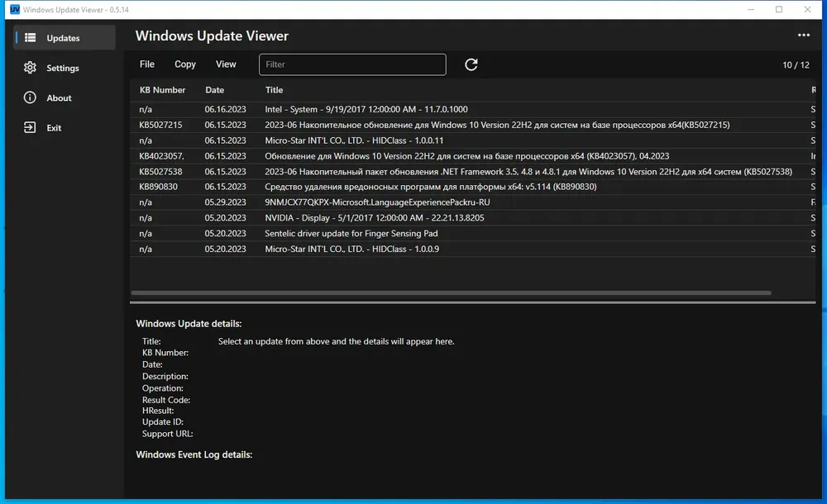Click the Windows Event Log details heading
Screen dimensions: 827x504
click(194, 454)
